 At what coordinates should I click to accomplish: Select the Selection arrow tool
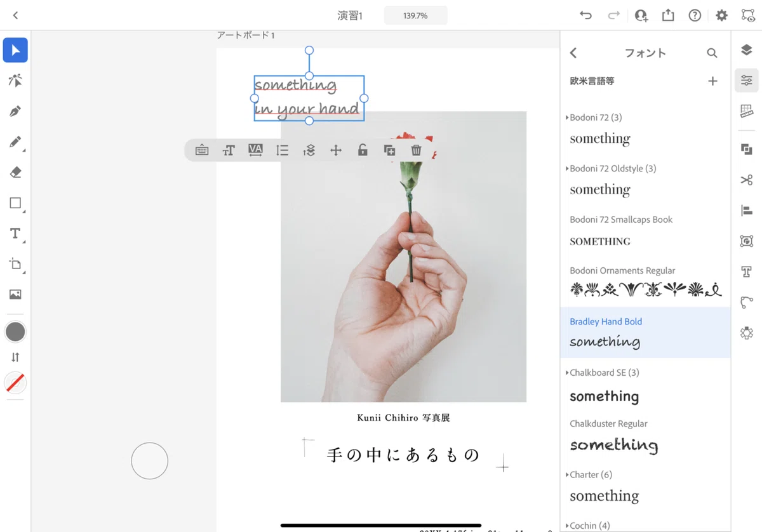click(x=15, y=50)
